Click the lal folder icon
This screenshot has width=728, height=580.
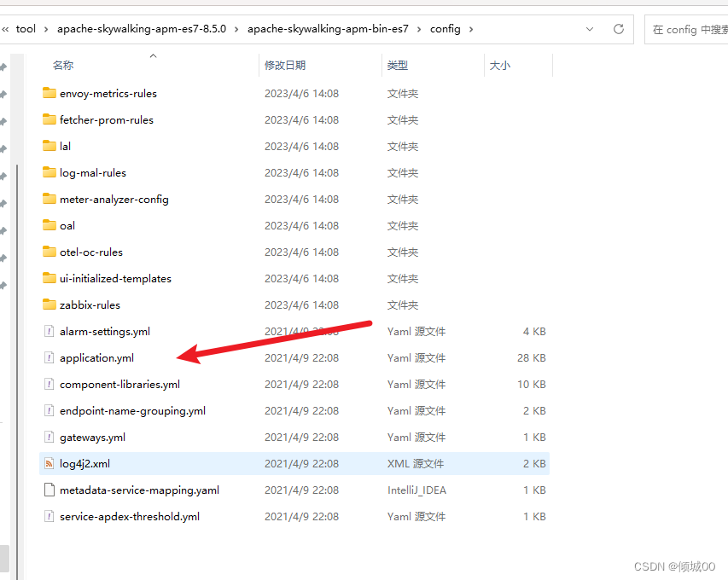point(50,146)
